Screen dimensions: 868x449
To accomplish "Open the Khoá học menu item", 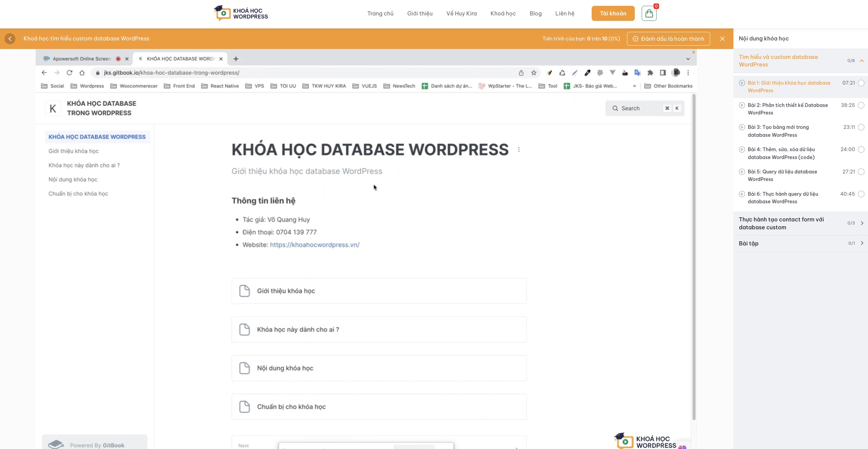I will [x=503, y=13].
